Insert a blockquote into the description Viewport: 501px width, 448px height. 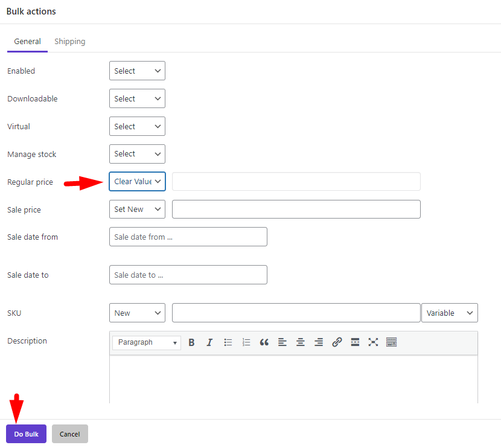pyautogui.click(x=264, y=342)
